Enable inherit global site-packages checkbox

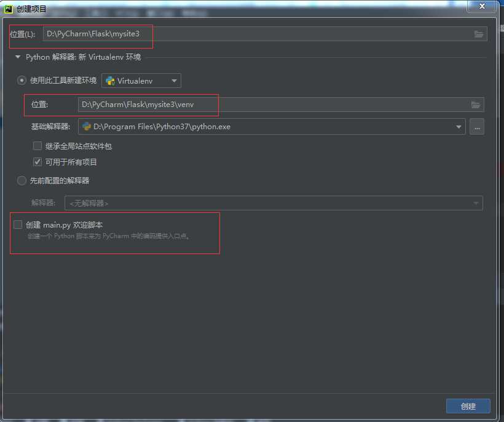[x=37, y=146]
